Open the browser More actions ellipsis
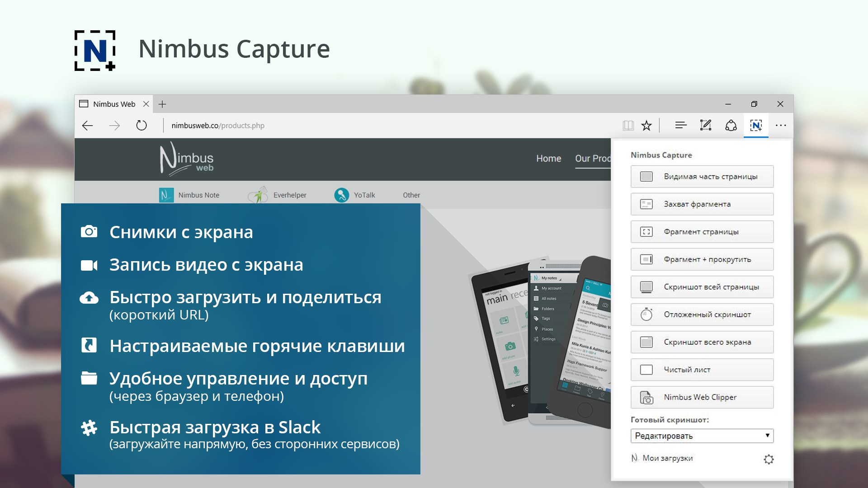Viewport: 868px width, 488px height. tap(781, 126)
